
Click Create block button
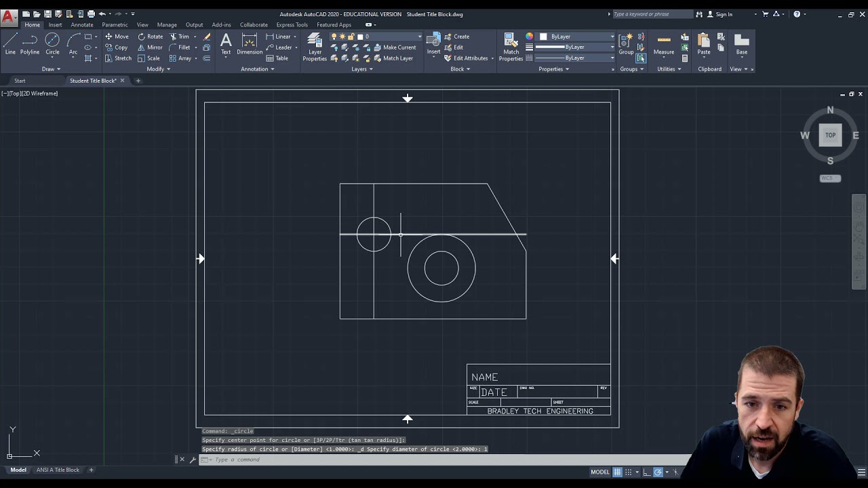[x=456, y=37]
